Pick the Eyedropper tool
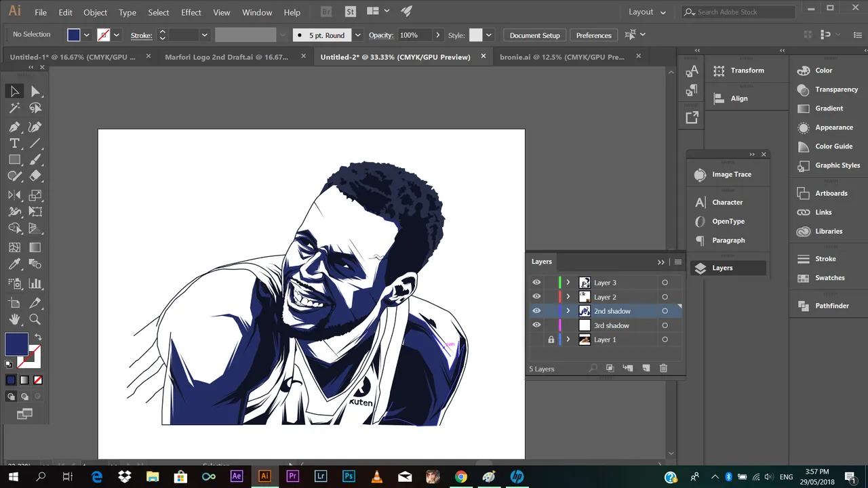 [14, 264]
